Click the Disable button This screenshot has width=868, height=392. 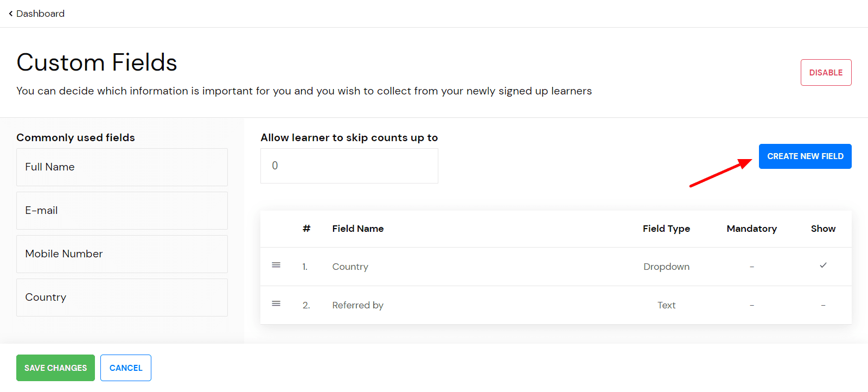tap(826, 73)
